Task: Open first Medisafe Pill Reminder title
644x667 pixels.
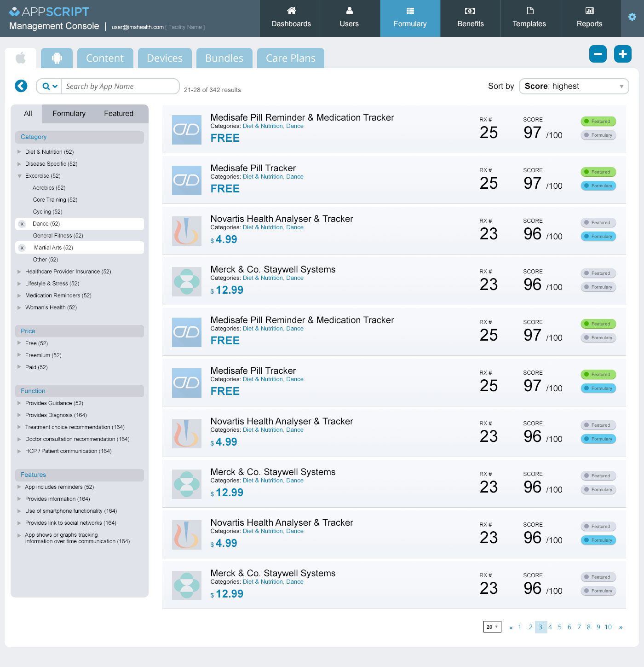Action: [x=302, y=117]
